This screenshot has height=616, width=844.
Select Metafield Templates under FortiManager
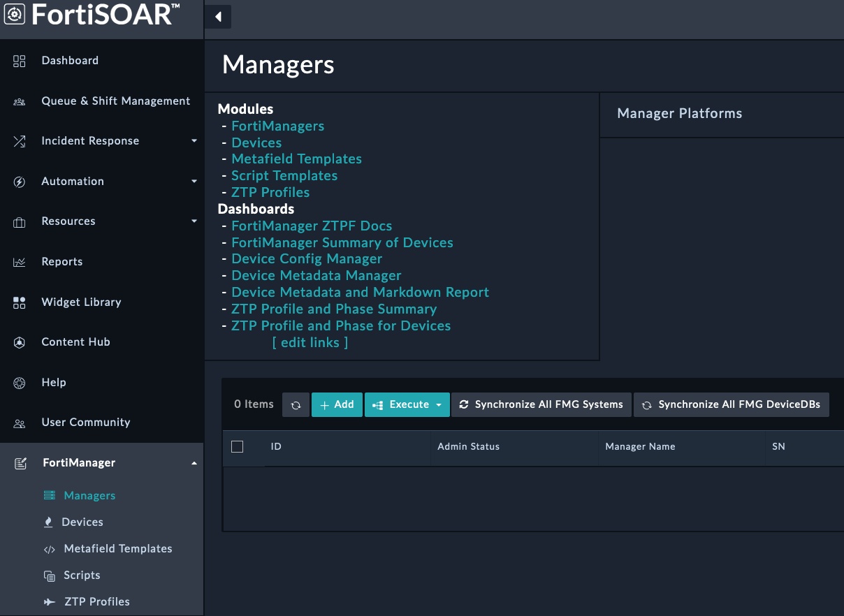118,549
